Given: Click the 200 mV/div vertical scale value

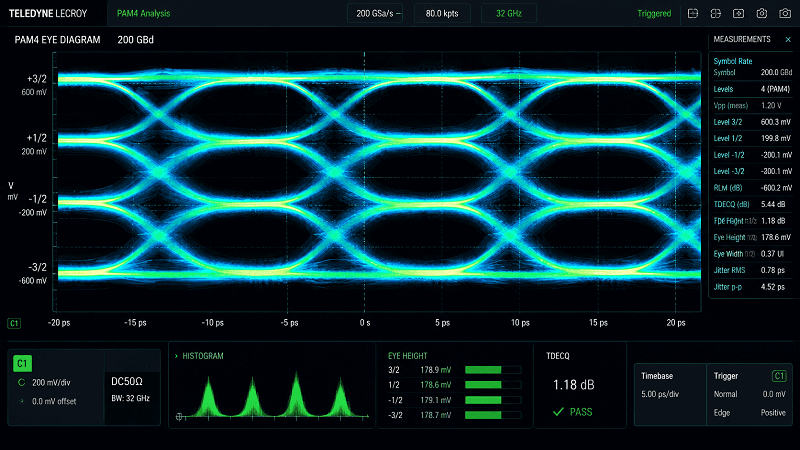Looking at the screenshot, I should tap(51, 383).
